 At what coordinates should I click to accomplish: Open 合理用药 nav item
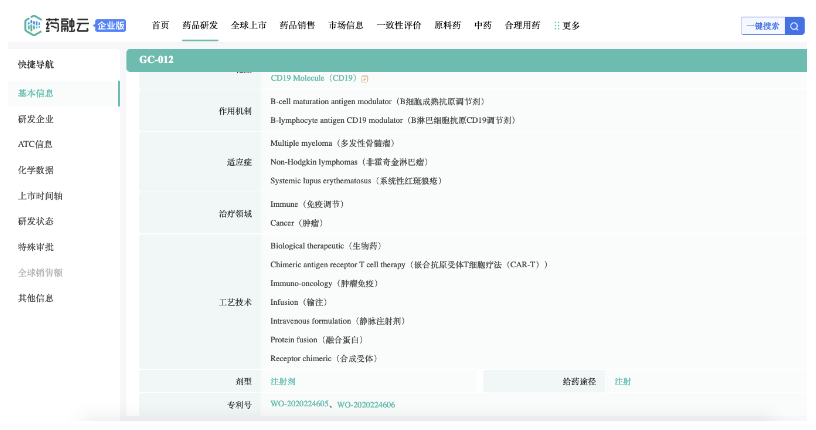click(522, 25)
